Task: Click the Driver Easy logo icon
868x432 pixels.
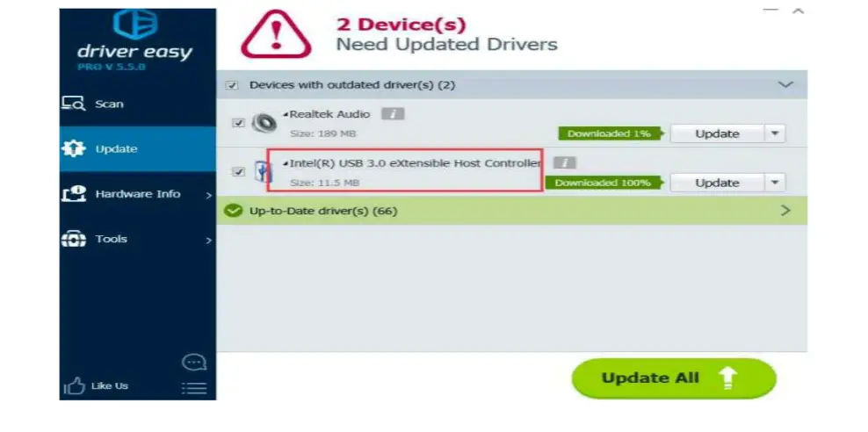Action: pyautogui.click(x=135, y=24)
